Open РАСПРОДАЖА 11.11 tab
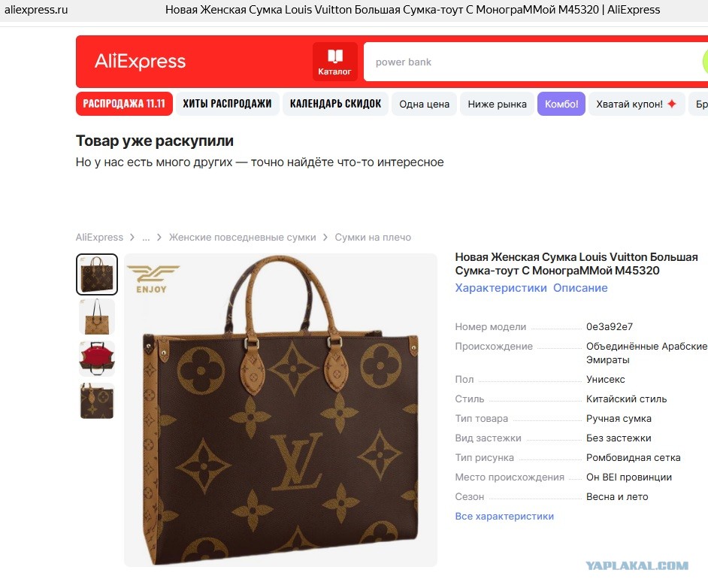 pos(124,104)
